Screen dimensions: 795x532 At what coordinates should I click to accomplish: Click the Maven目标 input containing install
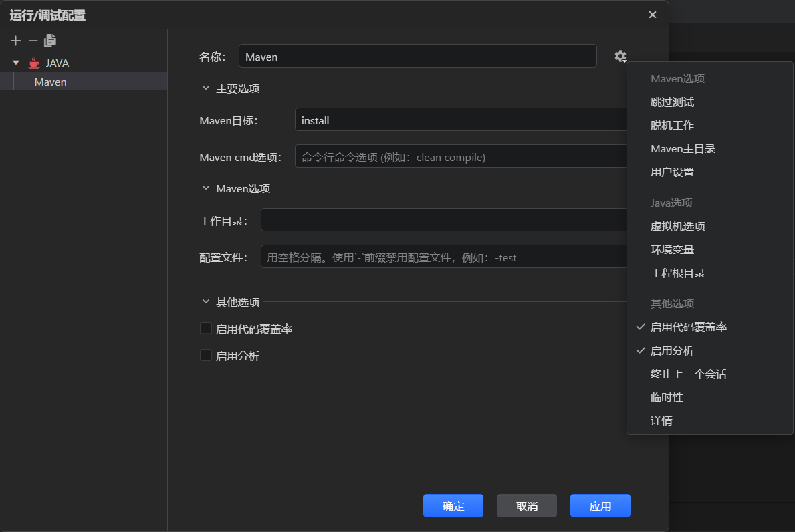pyautogui.click(x=461, y=120)
